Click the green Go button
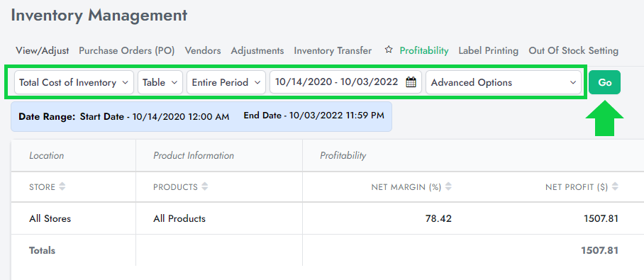This screenshot has width=644, height=280. click(604, 82)
